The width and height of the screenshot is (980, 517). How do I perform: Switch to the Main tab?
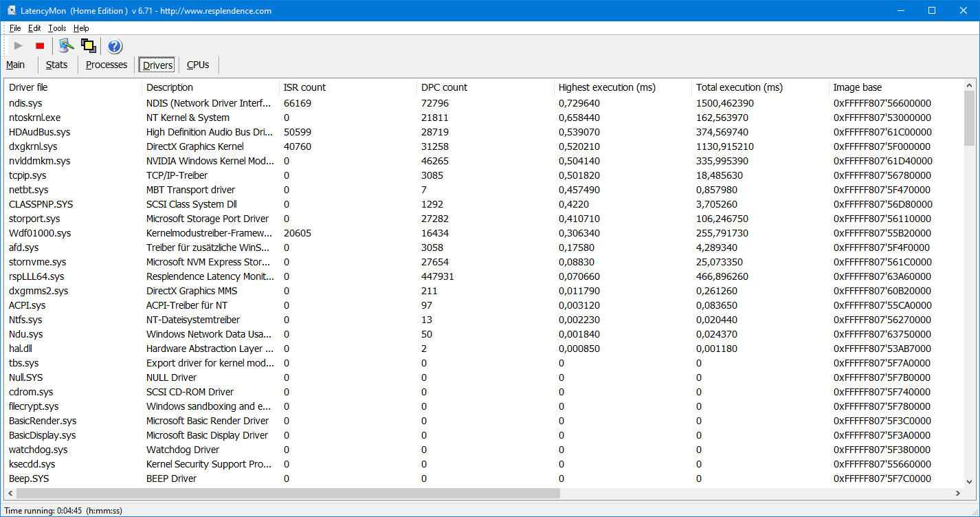pos(16,65)
